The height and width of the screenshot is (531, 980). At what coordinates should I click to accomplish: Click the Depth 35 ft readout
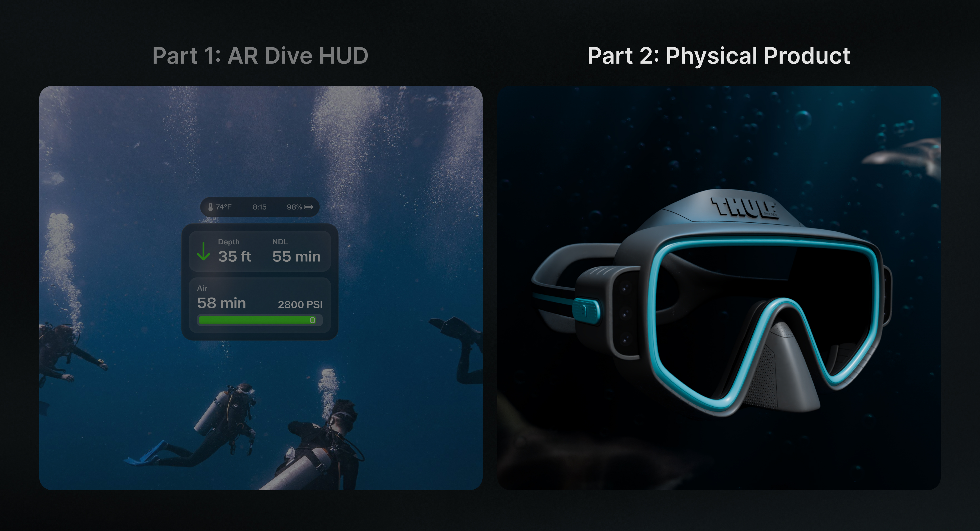[x=234, y=256]
